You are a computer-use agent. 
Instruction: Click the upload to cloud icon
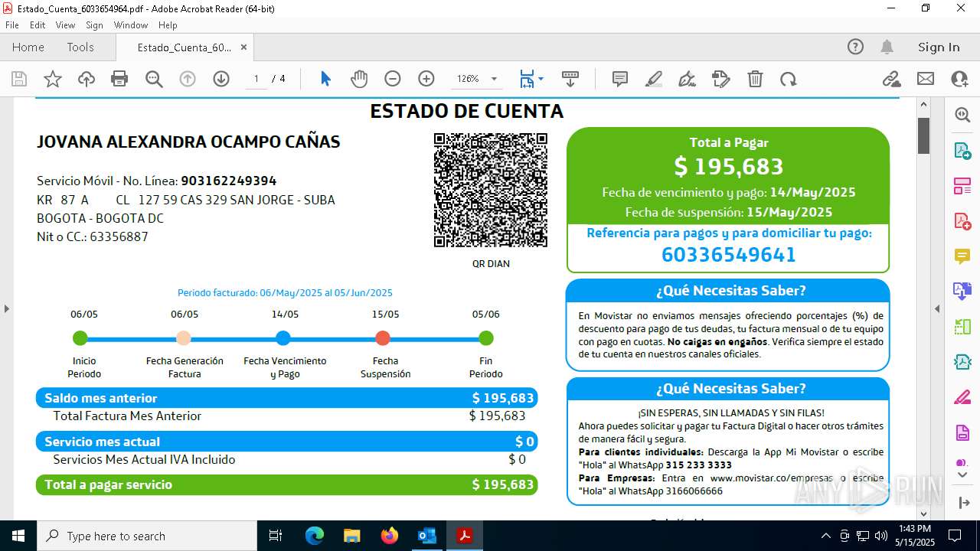87,79
